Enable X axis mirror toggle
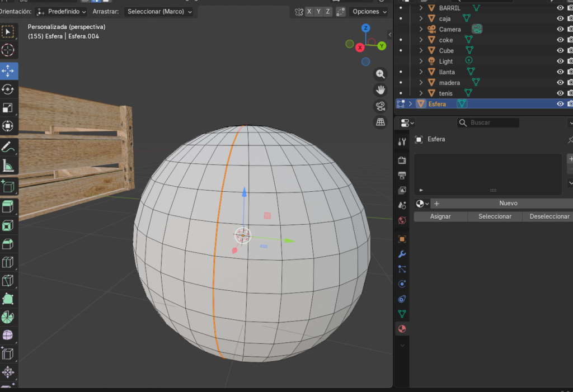 point(309,12)
